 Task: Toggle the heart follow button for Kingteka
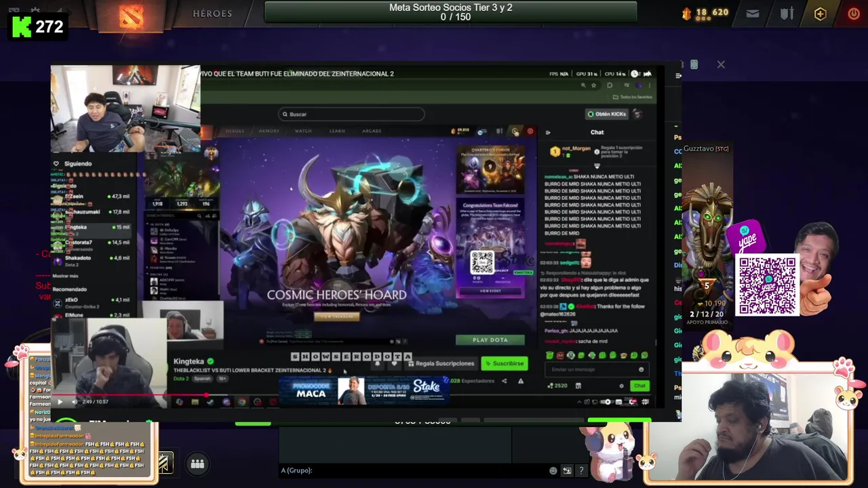[394, 363]
